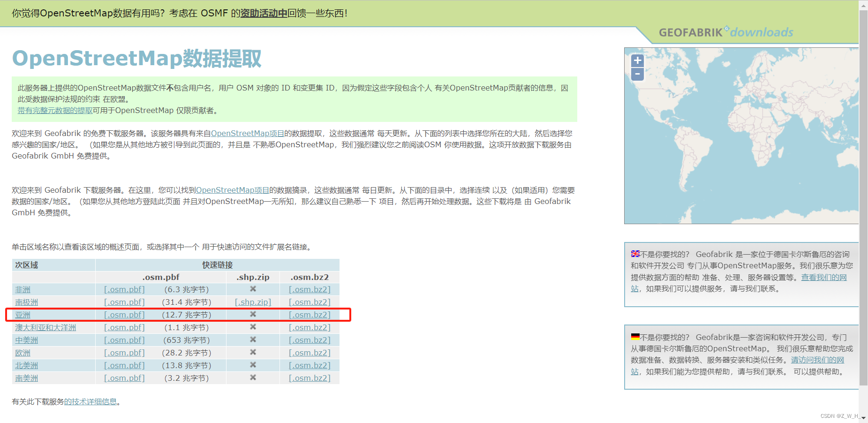Click the 653 兆字节 size cell
The height and width of the screenshot is (423, 868).
[187, 340]
